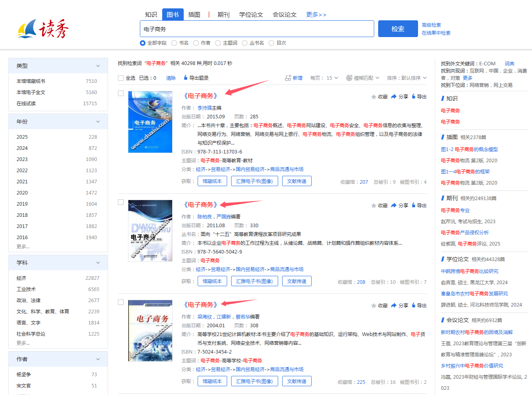The height and width of the screenshot is (395, 532).
Task: Open the 排序 默认排序 dropdown
Action: pos(407,78)
